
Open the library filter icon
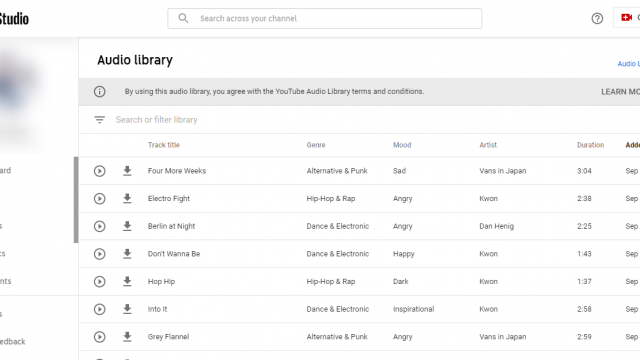[100, 120]
